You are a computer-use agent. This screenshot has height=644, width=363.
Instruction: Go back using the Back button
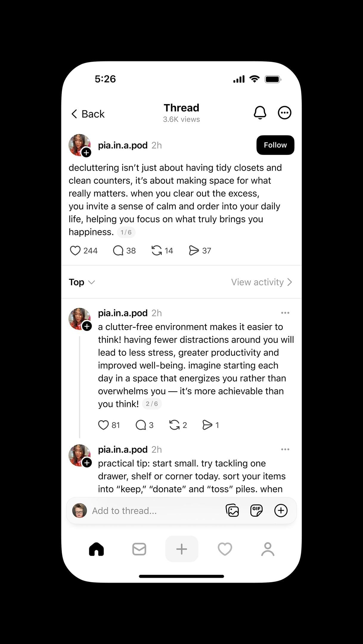click(88, 114)
